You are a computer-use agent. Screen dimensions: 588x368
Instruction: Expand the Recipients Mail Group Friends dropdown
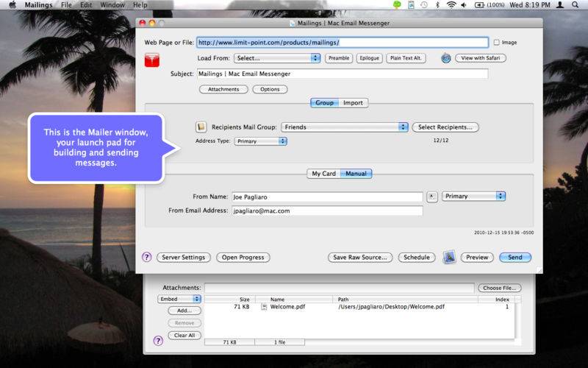click(x=344, y=127)
